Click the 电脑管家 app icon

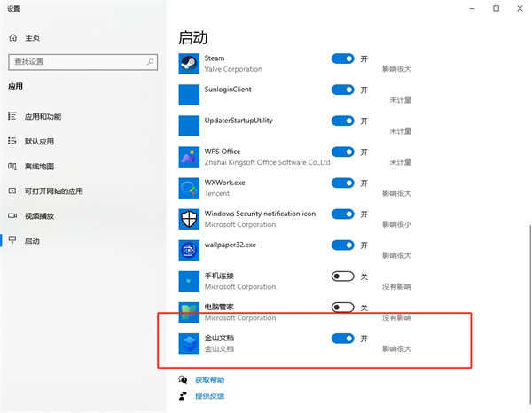(x=190, y=311)
